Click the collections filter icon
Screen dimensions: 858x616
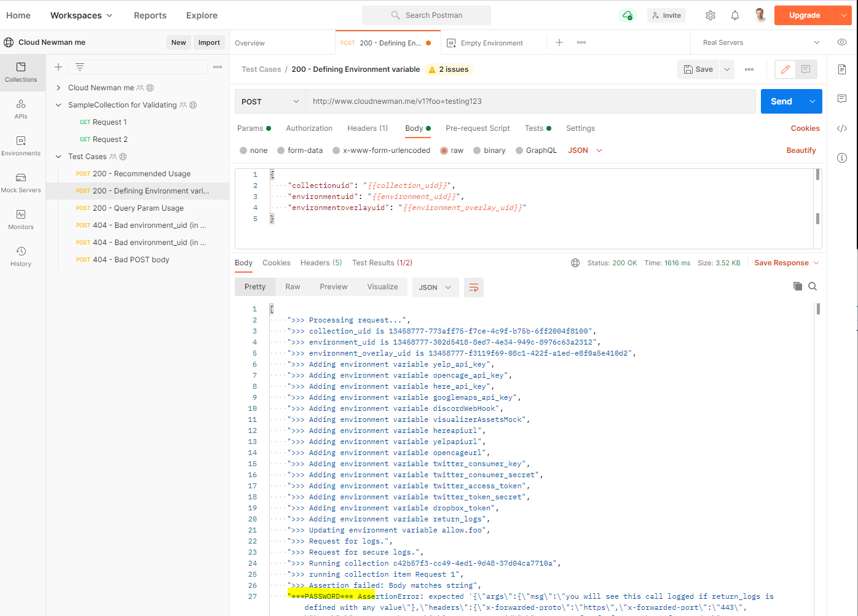click(80, 67)
